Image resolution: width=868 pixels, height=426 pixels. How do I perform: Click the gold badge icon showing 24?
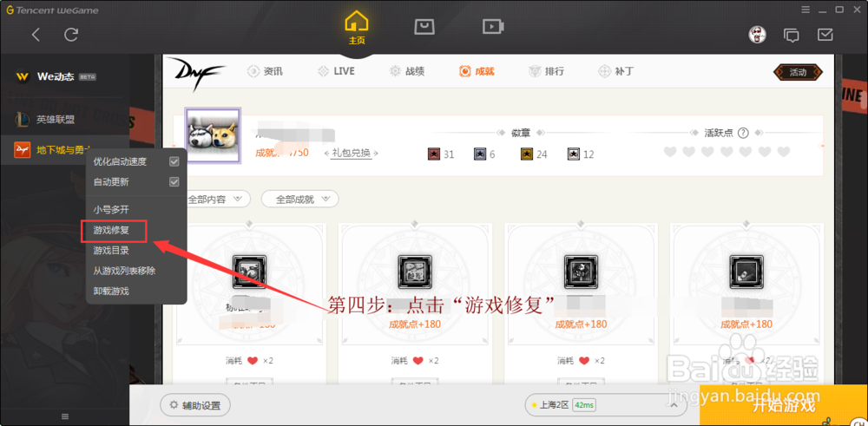(x=527, y=154)
